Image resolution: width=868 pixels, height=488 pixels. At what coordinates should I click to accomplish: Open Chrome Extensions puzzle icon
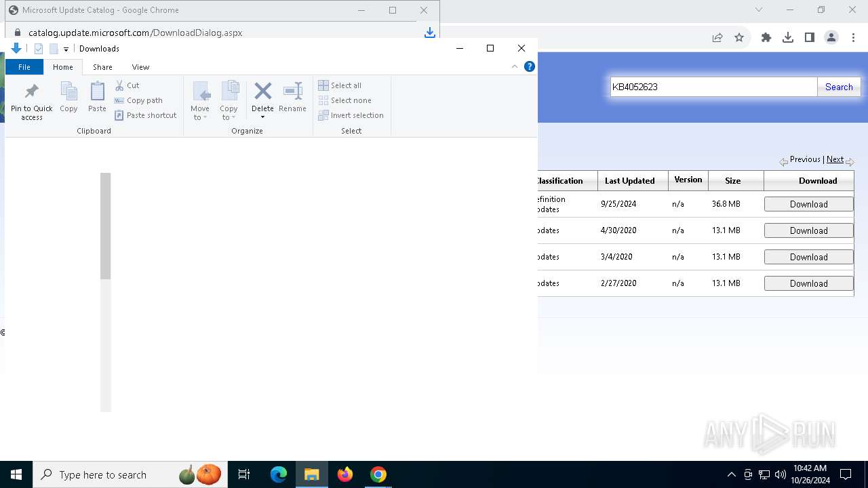tap(766, 38)
